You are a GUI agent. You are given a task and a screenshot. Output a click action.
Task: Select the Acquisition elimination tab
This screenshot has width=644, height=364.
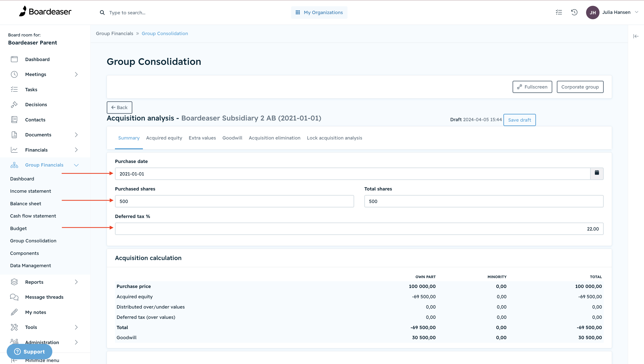click(x=275, y=138)
